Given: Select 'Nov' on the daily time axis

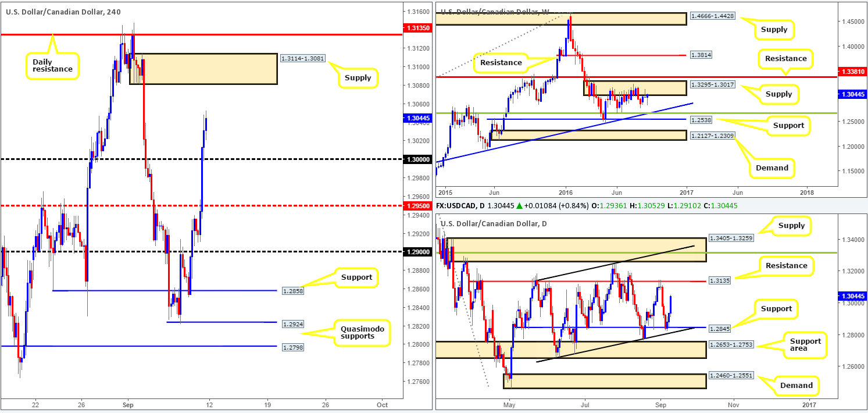Looking at the screenshot, I should click(x=733, y=404).
